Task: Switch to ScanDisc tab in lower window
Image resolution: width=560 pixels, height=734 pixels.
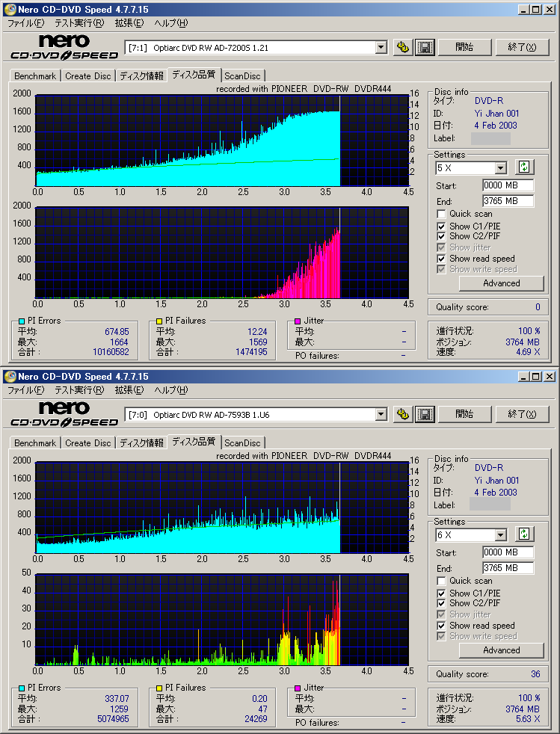Action: tap(242, 442)
